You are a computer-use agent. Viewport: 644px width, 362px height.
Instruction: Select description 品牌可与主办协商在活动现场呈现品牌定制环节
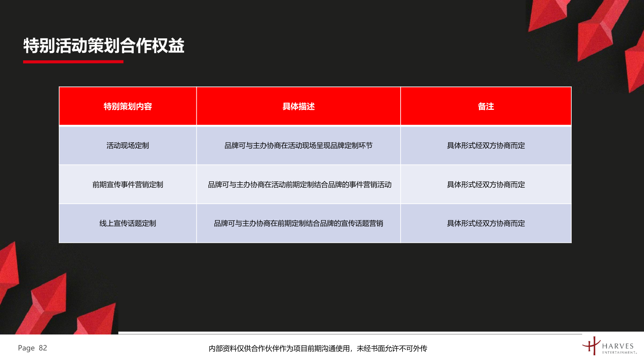299,146
